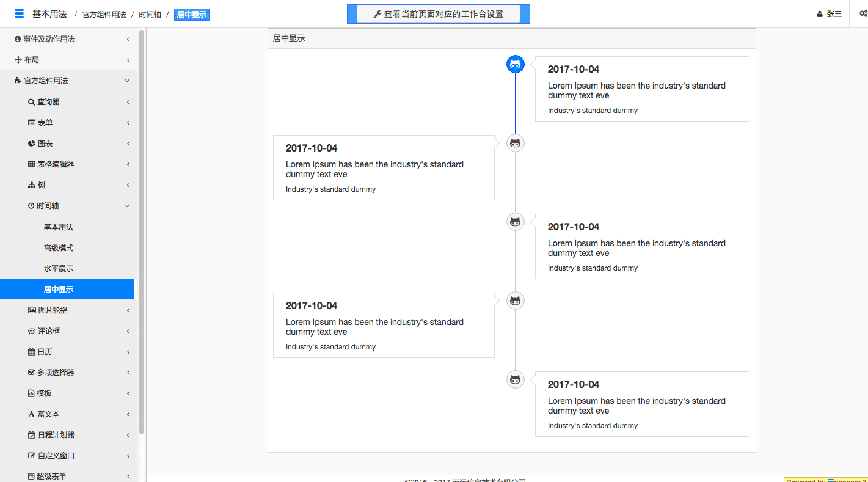Click the settings gears icon at top right
This screenshot has height=482, width=868.
pos(863,14)
